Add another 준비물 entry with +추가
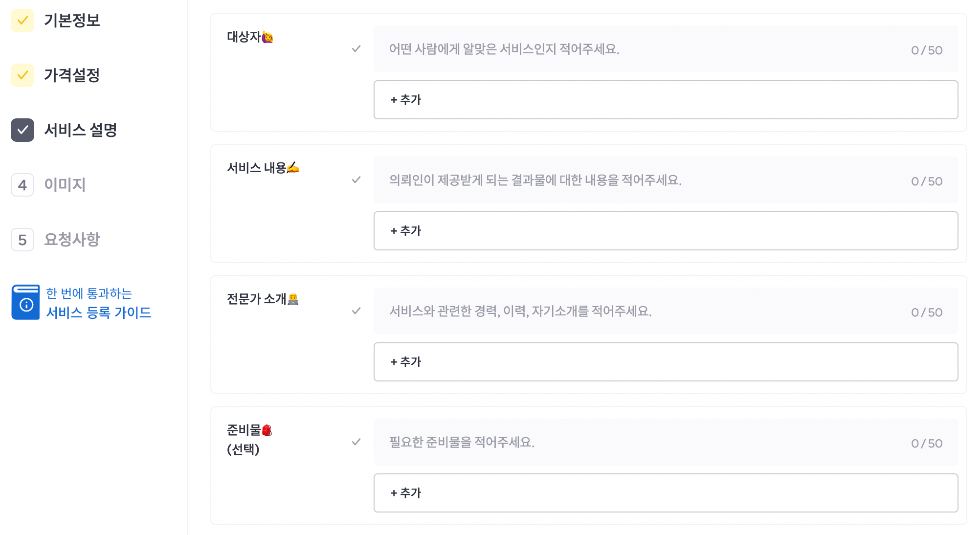The height and width of the screenshot is (535, 980). point(666,493)
